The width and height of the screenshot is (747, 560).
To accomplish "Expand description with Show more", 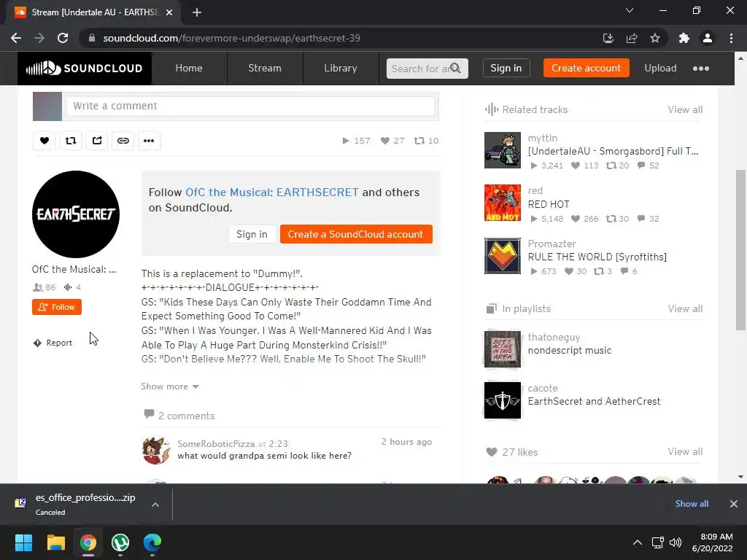I will click(x=169, y=386).
